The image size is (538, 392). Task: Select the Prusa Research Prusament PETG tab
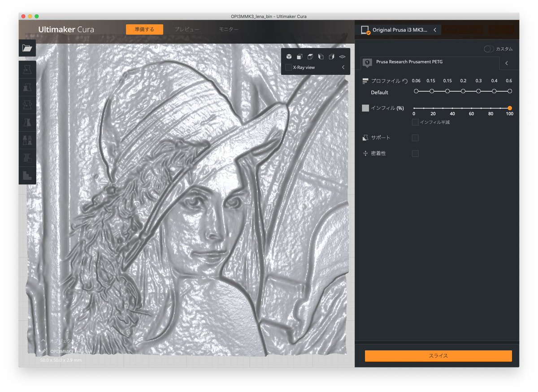tap(430, 63)
